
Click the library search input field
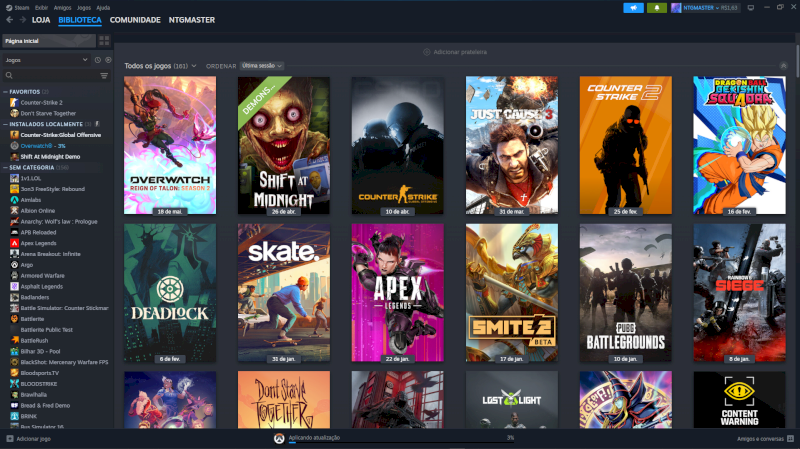pyautogui.click(x=55, y=76)
